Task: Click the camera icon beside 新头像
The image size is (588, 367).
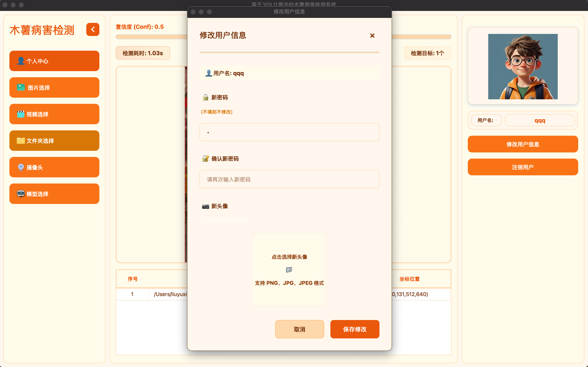Action: [x=206, y=206]
